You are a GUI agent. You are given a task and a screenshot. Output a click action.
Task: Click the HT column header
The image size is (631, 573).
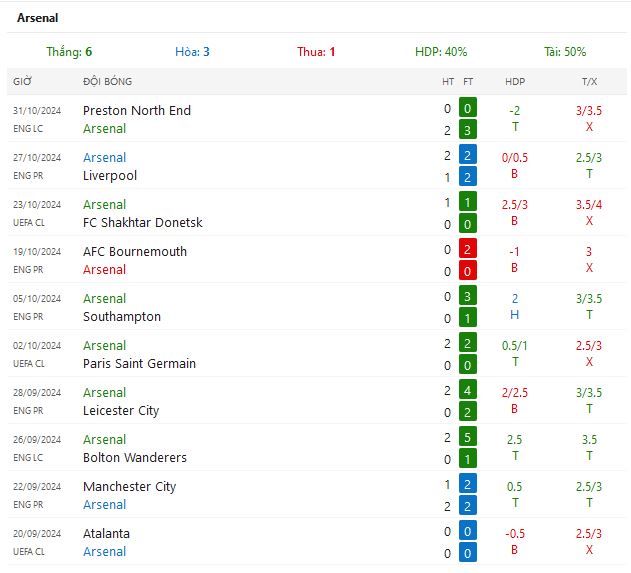click(448, 82)
